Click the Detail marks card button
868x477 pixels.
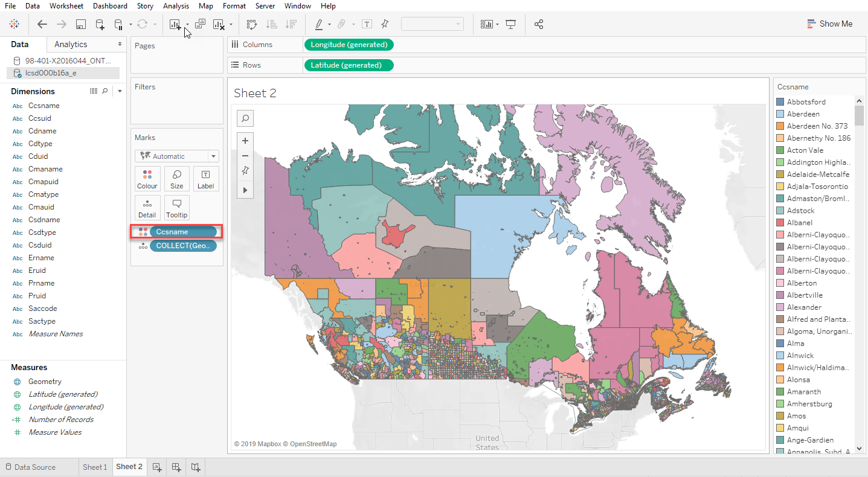coord(147,208)
